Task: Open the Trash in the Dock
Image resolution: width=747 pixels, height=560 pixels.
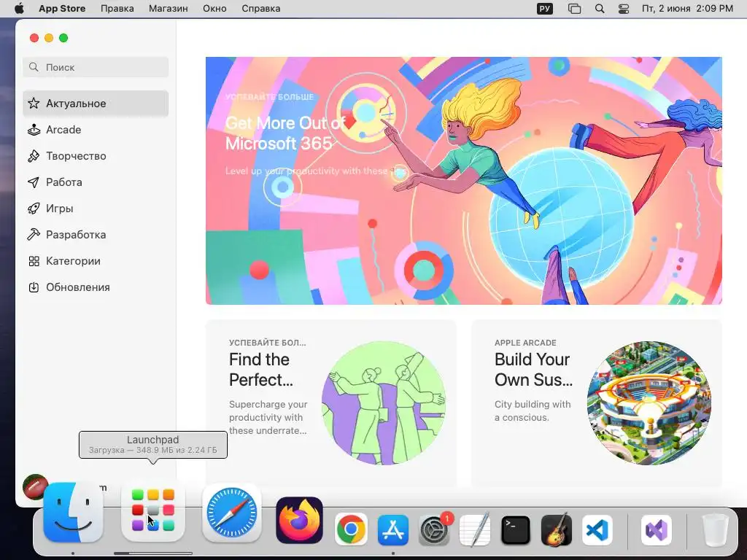Action: (x=715, y=529)
